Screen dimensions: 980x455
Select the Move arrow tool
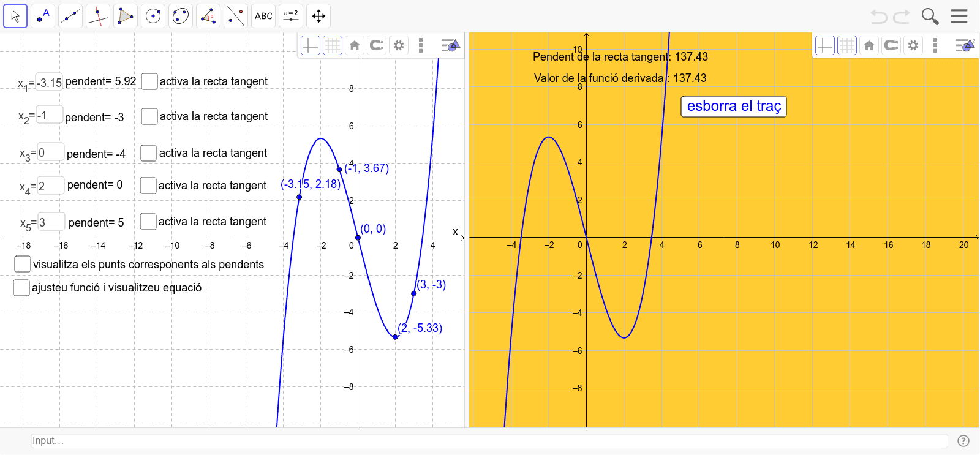(x=15, y=16)
